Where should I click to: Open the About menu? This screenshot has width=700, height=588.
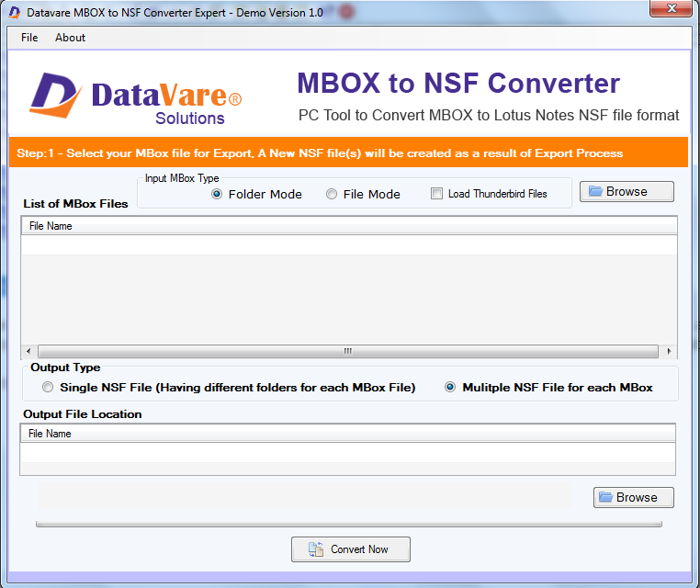pyautogui.click(x=70, y=38)
